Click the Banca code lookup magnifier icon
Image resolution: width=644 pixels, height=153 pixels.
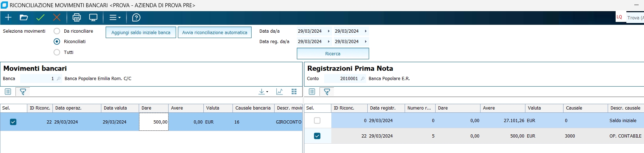click(x=59, y=79)
